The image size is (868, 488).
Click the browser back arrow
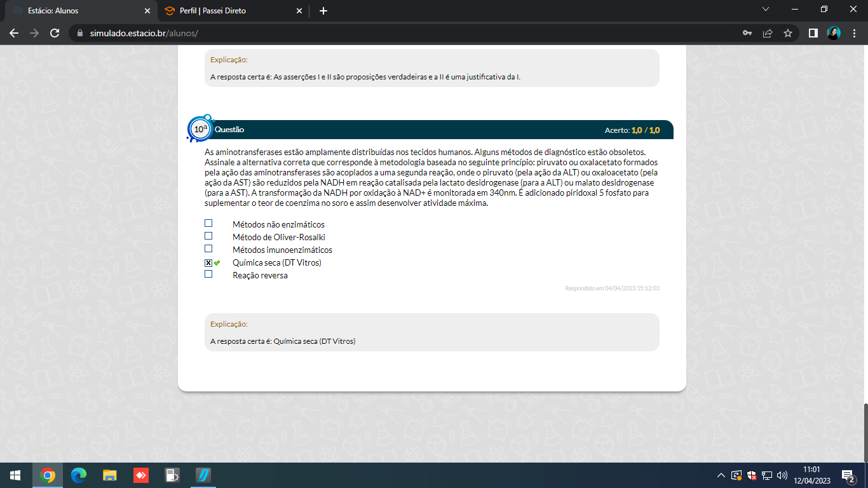(x=14, y=33)
